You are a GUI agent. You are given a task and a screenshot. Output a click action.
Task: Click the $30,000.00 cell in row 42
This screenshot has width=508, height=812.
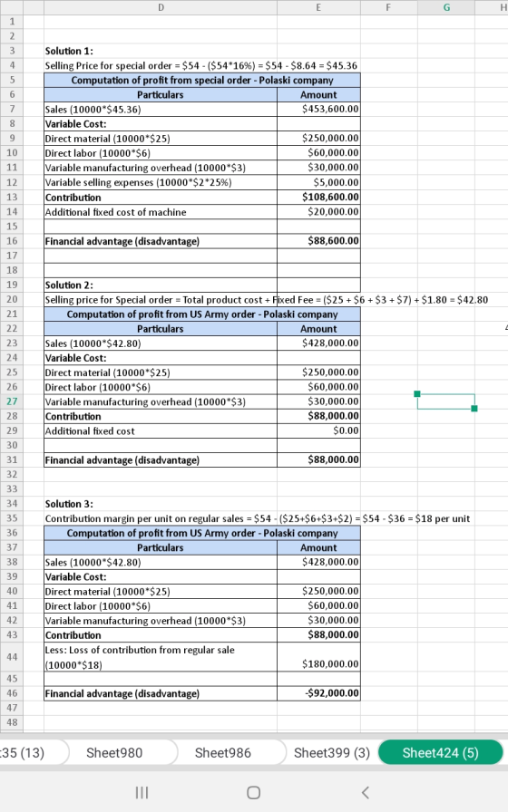click(x=318, y=620)
